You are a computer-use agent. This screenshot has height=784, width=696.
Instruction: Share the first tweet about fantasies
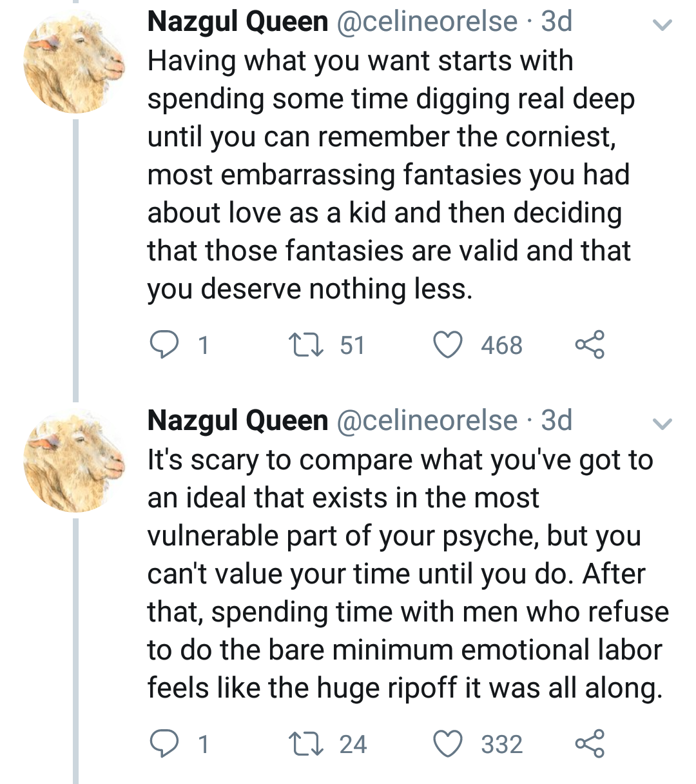point(590,345)
